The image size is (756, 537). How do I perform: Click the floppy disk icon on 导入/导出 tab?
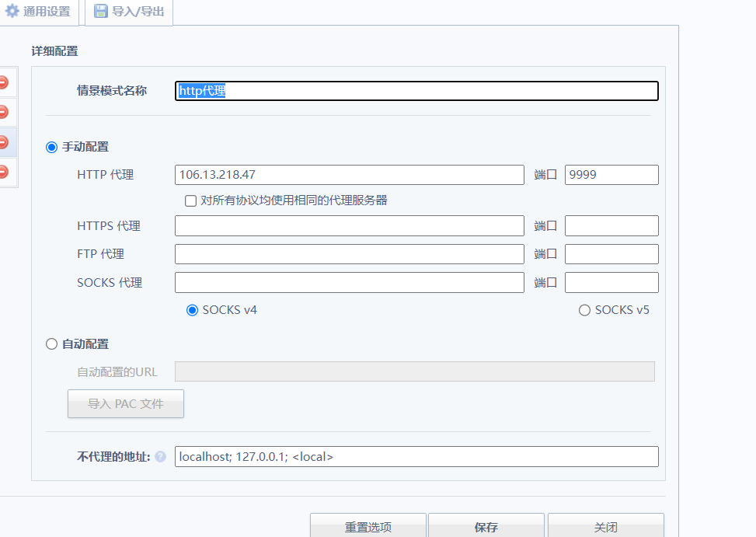click(x=101, y=12)
